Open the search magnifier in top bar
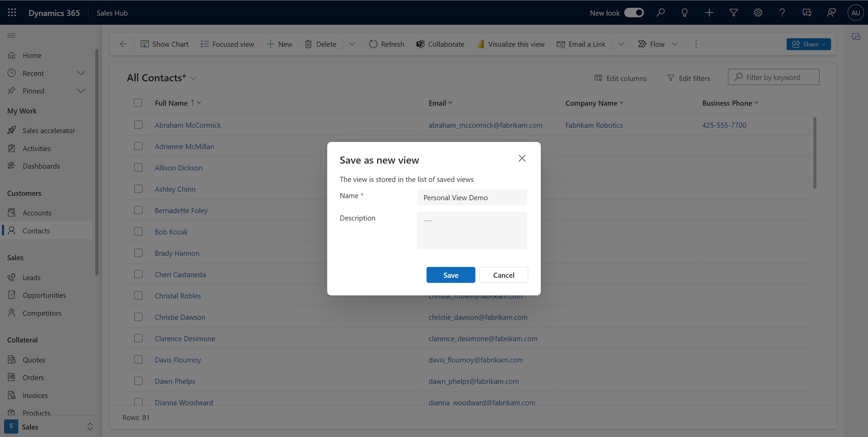Screen dimensions: 868x437 [x=660, y=13]
